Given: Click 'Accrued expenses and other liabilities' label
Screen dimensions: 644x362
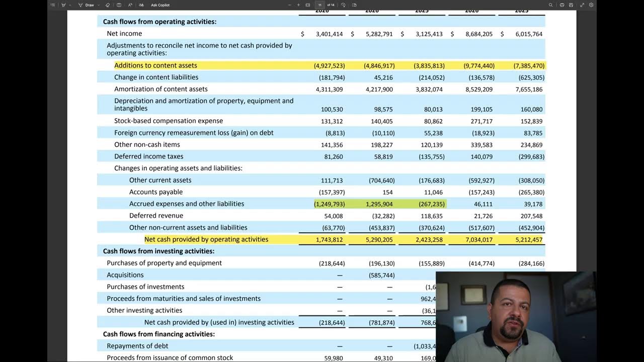Looking at the screenshot, I should point(187,204).
